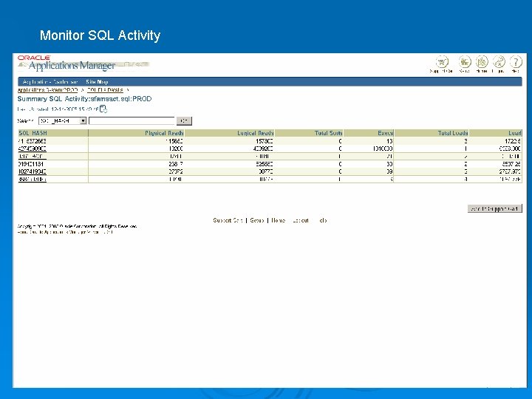This screenshot has width=532, height=399.
Task: Click the footer Home link
Action: [279, 220]
